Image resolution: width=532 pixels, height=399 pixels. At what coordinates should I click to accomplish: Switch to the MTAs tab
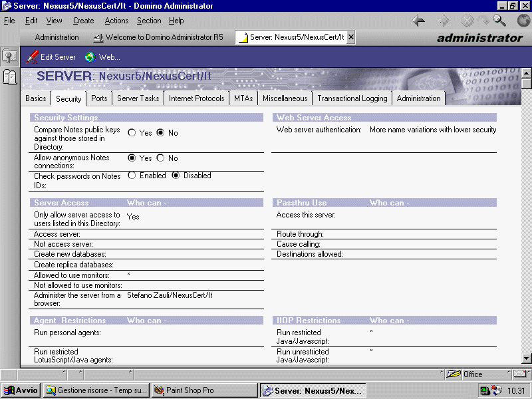pyautogui.click(x=243, y=98)
